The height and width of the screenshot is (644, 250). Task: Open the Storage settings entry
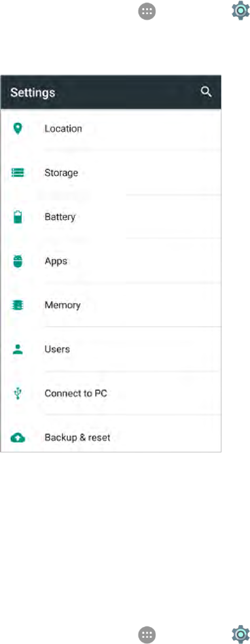click(x=111, y=173)
